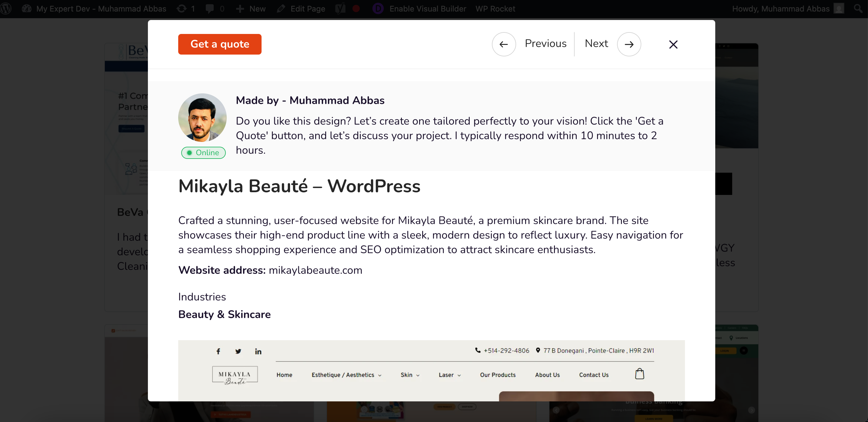
Task: Open the updates counter icon
Action: (186, 9)
